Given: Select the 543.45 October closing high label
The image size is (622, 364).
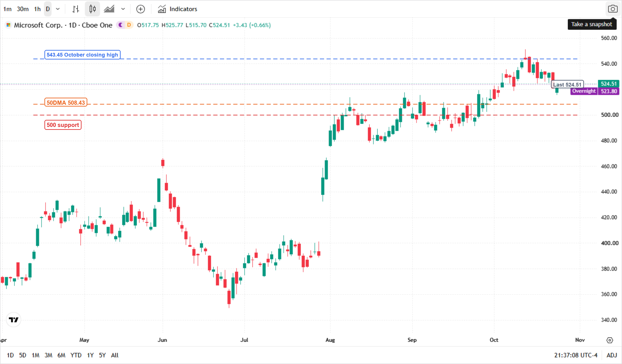Looking at the screenshot, I should pos(82,55).
